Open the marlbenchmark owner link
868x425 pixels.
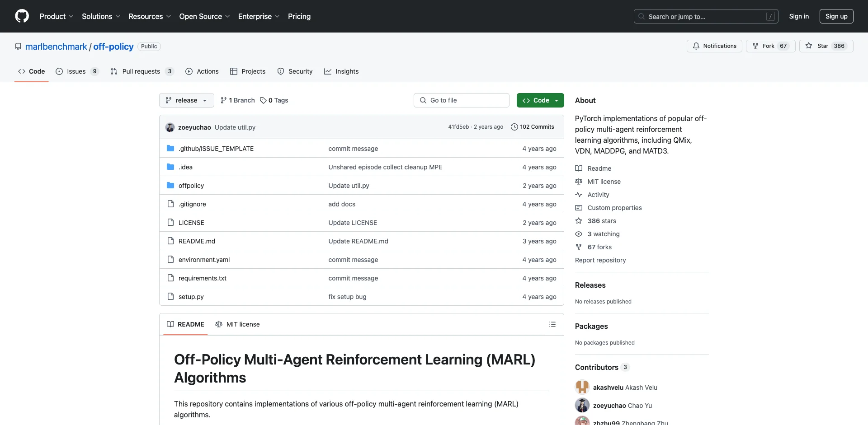(x=56, y=47)
